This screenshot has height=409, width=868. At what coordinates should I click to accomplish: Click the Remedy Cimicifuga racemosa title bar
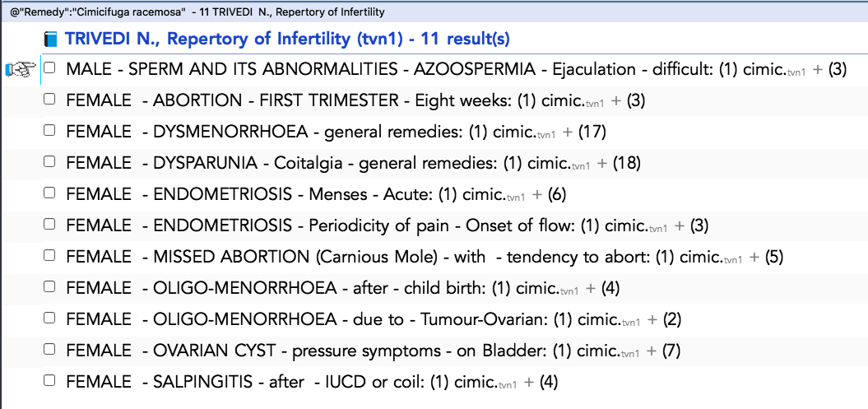(x=197, y=12)
